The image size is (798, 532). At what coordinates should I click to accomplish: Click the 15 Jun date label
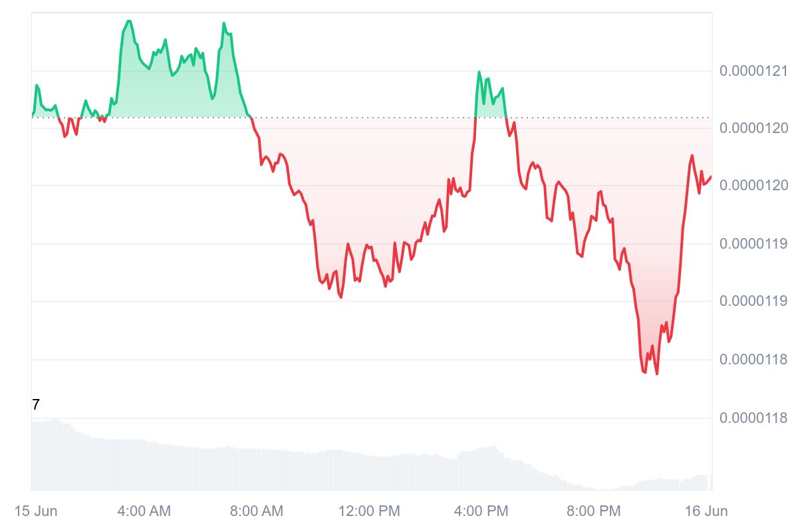[36, 511]
